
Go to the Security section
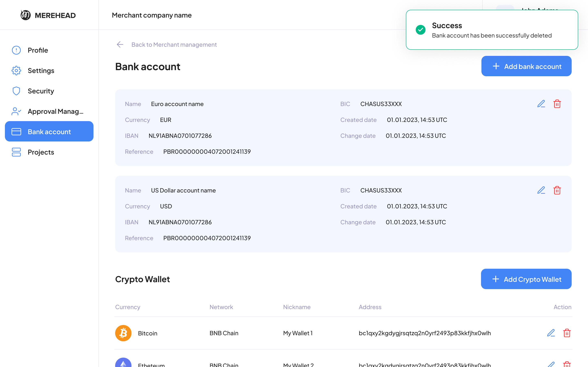[41, 91]
